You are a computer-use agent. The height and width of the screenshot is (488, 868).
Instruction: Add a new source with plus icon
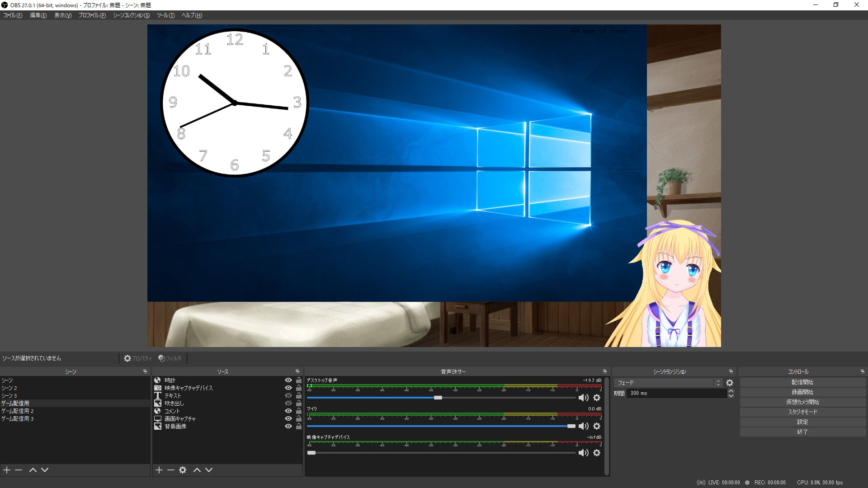(x=159, y=470)
